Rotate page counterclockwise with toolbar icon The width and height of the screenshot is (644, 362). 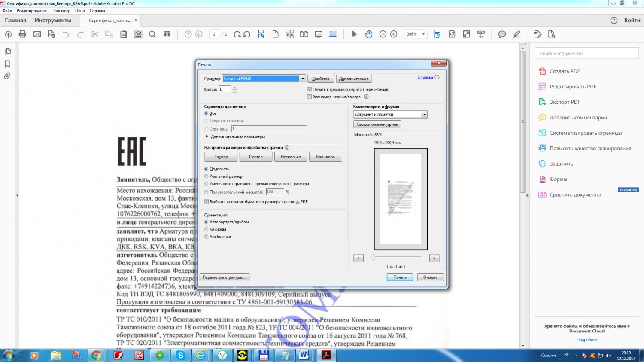[x=247, y=34]
